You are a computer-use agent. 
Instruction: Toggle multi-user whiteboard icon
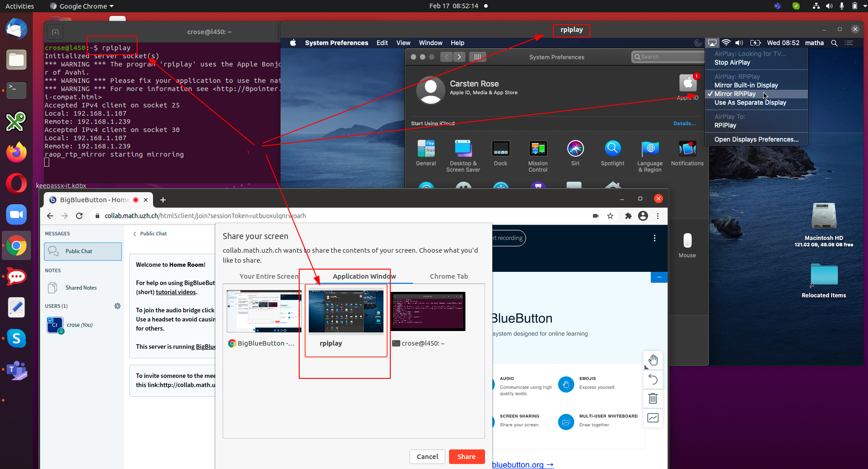653,418
